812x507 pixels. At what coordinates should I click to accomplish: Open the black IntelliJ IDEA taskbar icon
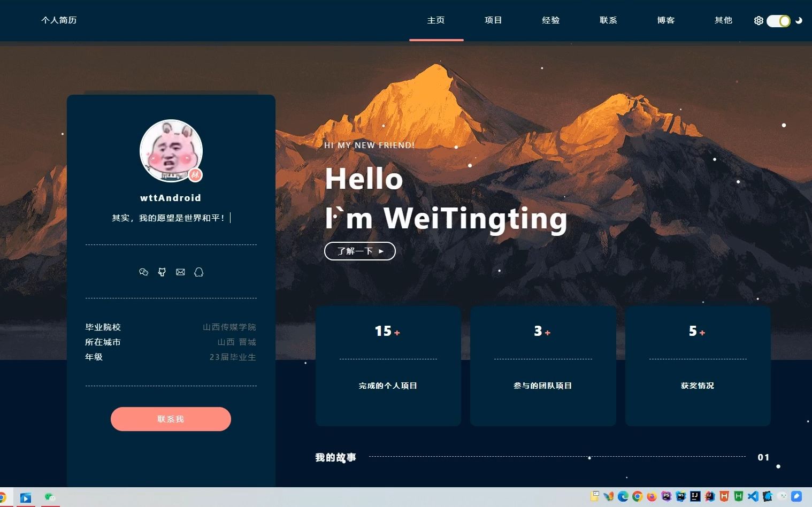point(695,496)
